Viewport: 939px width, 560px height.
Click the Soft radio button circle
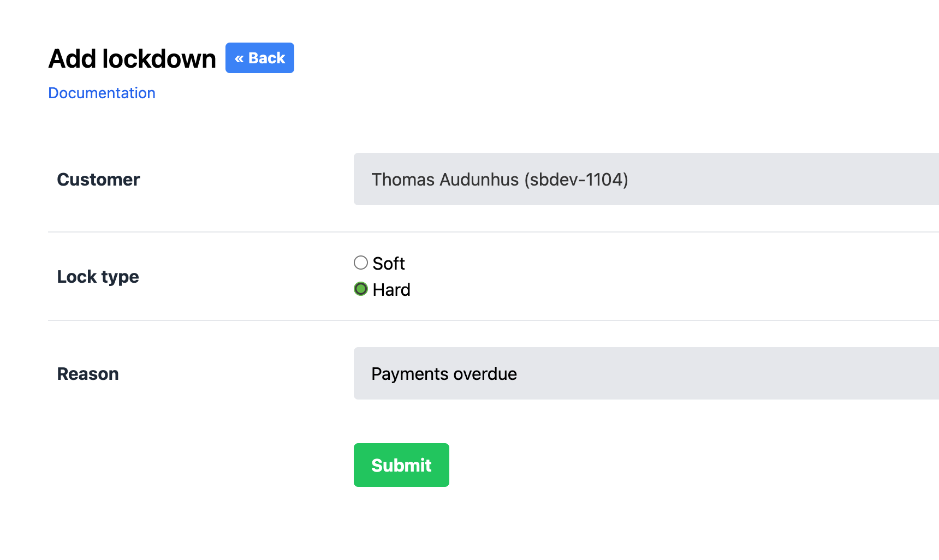[360, 263]
